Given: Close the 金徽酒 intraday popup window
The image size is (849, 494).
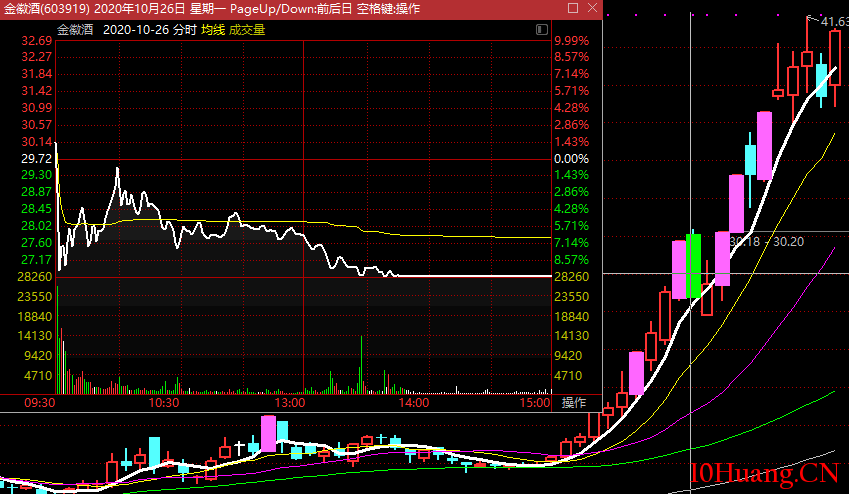Looking at the screenshot, I should click(x=591, y=10).
